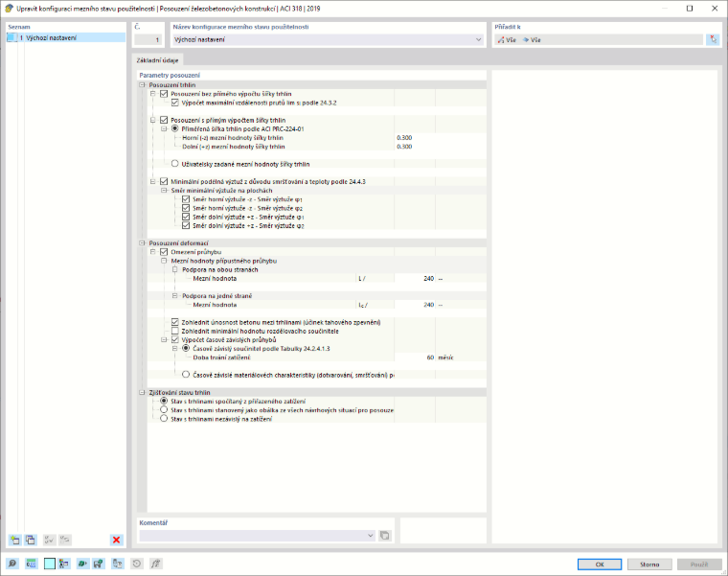Confirm the dialog with OK
The width and height of the screenshot is (728, 576).
(600, 564)
